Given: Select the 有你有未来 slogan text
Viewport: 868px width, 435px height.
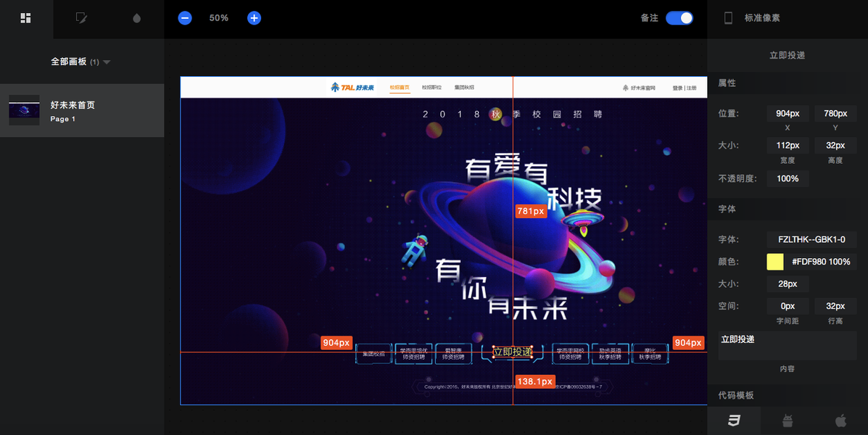Looking at the screenshot, I should coord(501,289).
